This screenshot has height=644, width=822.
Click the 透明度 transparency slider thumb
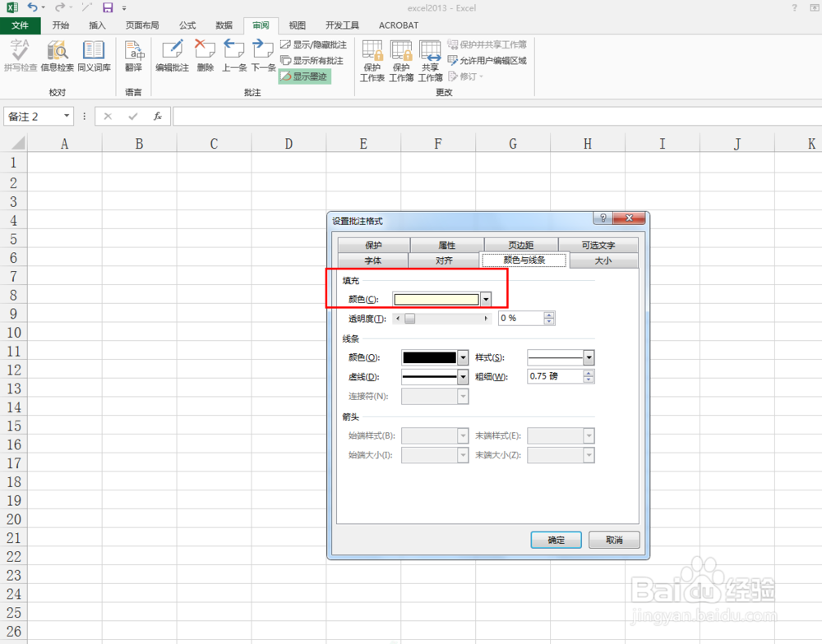[x=410, y=318]
